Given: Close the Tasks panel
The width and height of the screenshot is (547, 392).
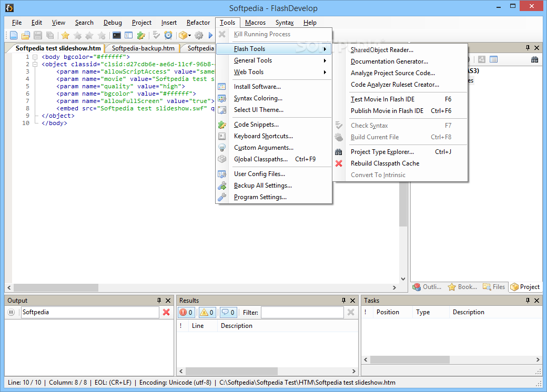Looking at the screenshot, I should coord(537,301).
